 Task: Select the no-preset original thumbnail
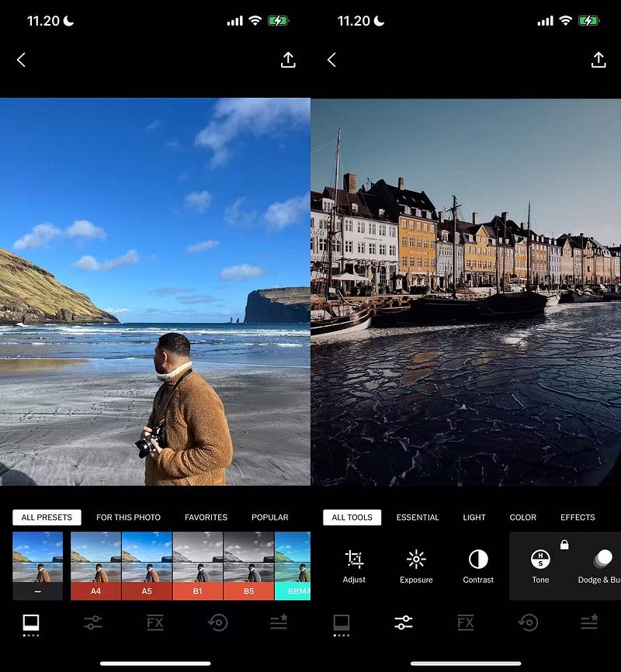[37, 565]
